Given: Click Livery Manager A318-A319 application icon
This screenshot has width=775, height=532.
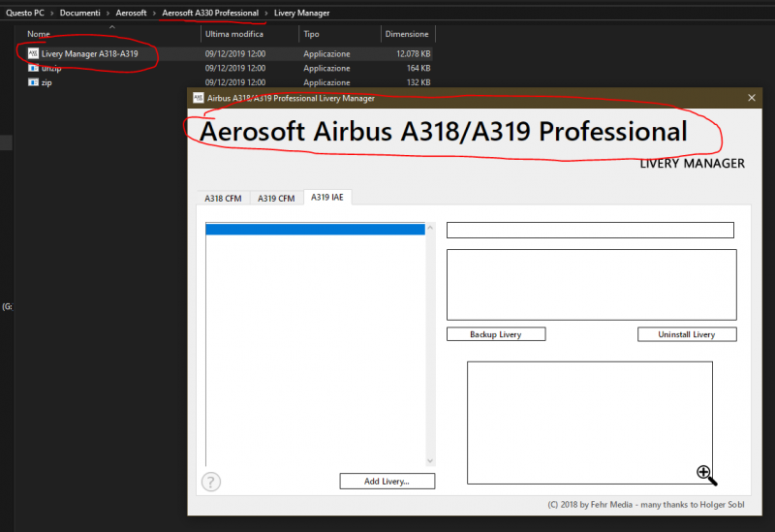Looking at the screenshot, I should pos(33,53).
